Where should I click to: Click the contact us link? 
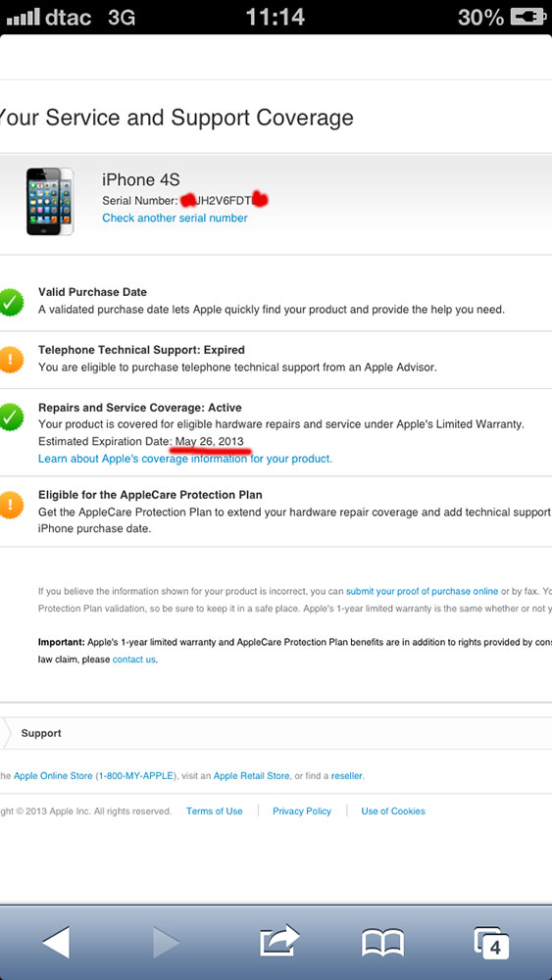point(133,660)
